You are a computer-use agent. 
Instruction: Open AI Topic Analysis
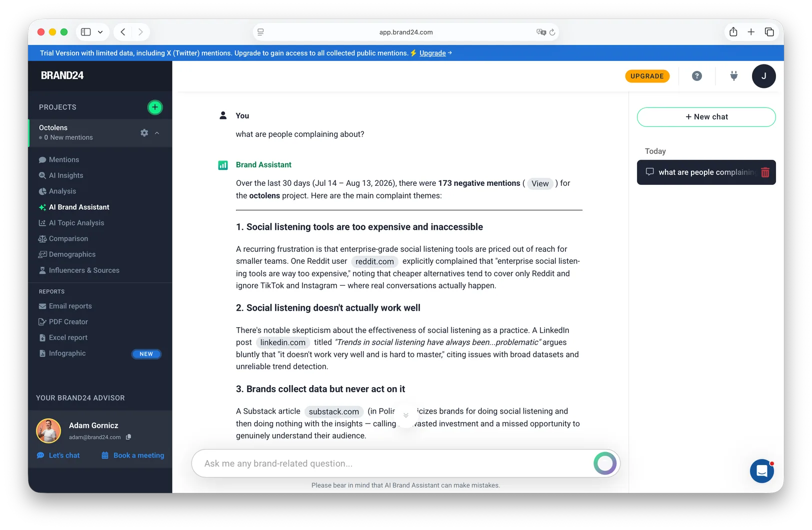76,223
